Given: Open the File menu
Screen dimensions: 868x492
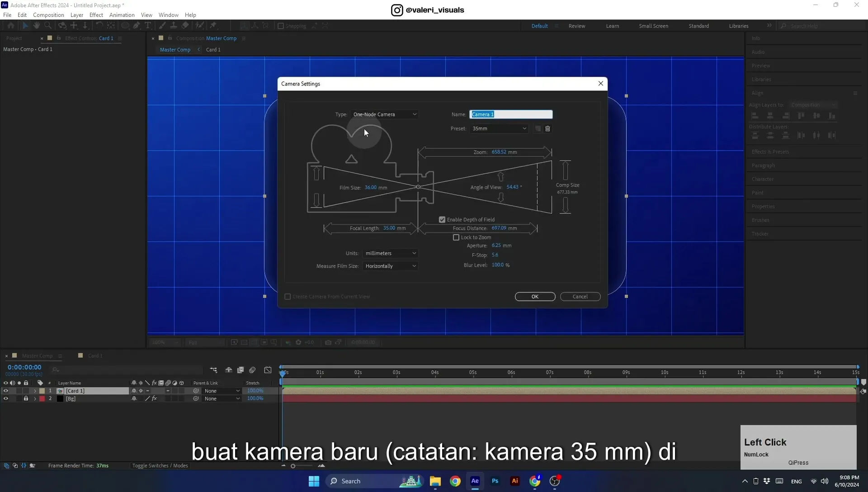Looking at the screenshot, I should pos(7,15).
